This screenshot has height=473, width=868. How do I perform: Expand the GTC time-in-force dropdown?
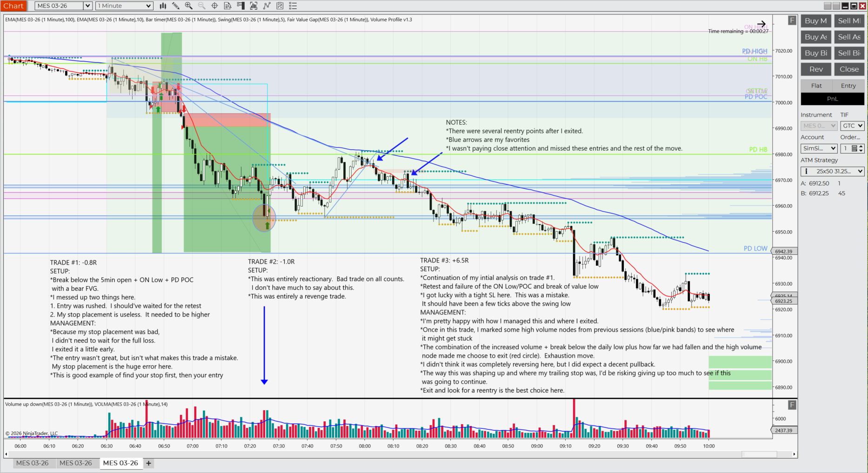(853, 126)
